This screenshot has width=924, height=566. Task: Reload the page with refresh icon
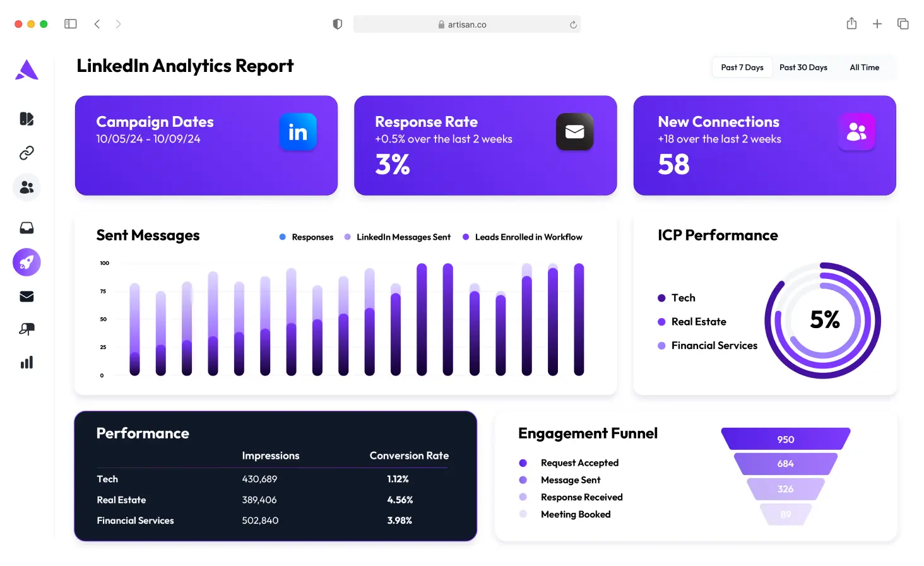pyautogui.click(x=573, y=25)
